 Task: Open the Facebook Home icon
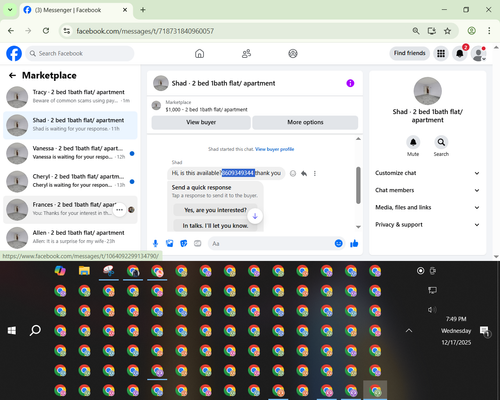pos(199,53)
